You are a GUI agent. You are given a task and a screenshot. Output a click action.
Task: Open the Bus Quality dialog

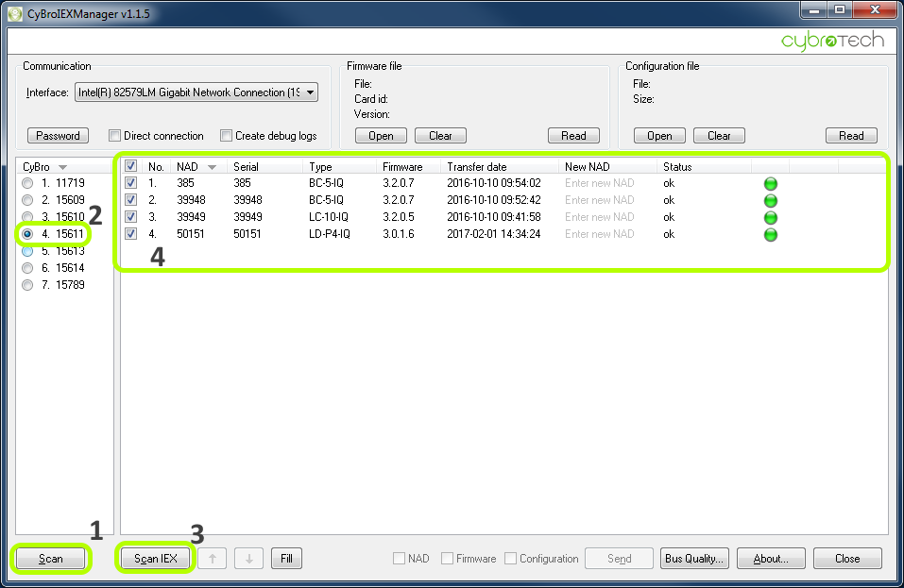695,559
